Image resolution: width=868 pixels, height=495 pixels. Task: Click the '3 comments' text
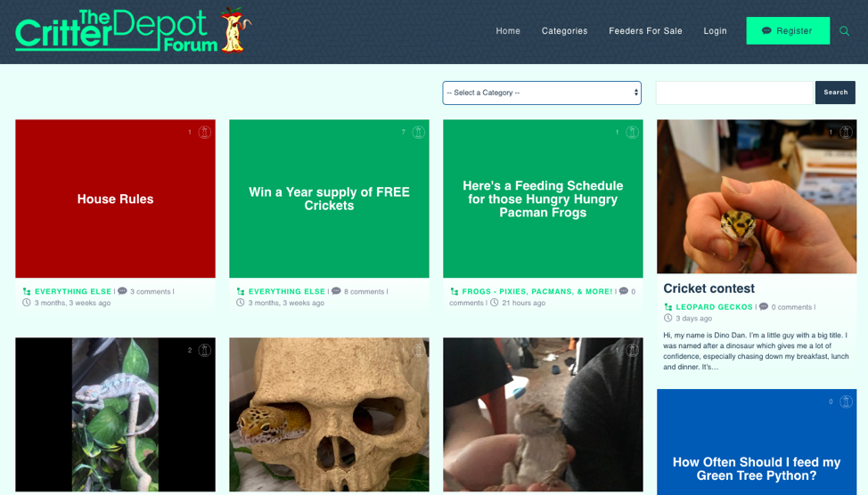[150, 291]
